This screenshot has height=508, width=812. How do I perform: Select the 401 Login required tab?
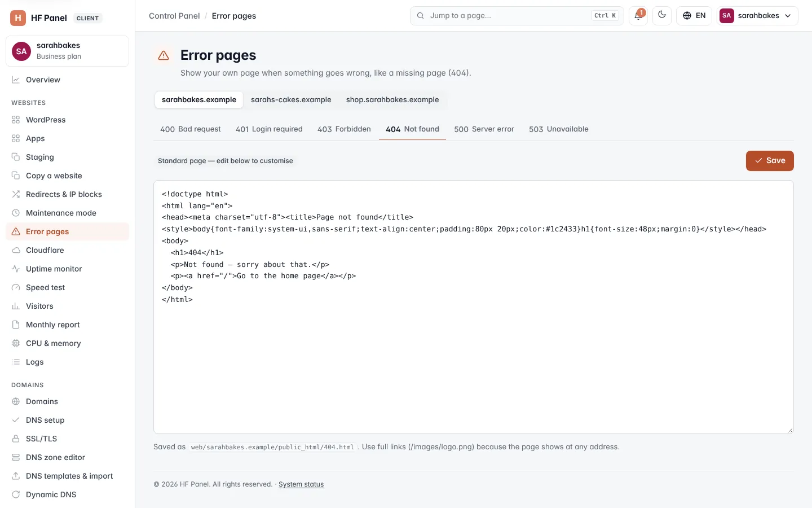[269, 129]
